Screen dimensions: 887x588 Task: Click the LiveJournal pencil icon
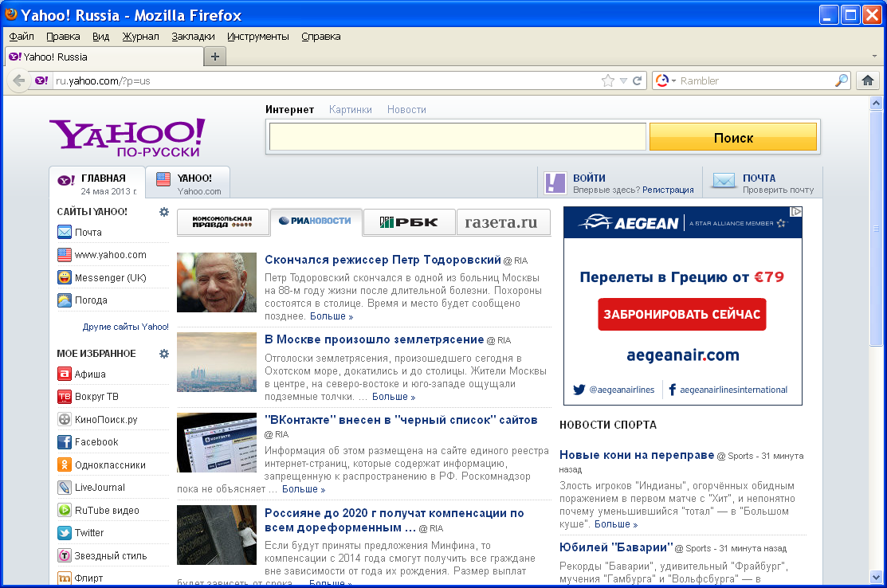coord(65,488)
